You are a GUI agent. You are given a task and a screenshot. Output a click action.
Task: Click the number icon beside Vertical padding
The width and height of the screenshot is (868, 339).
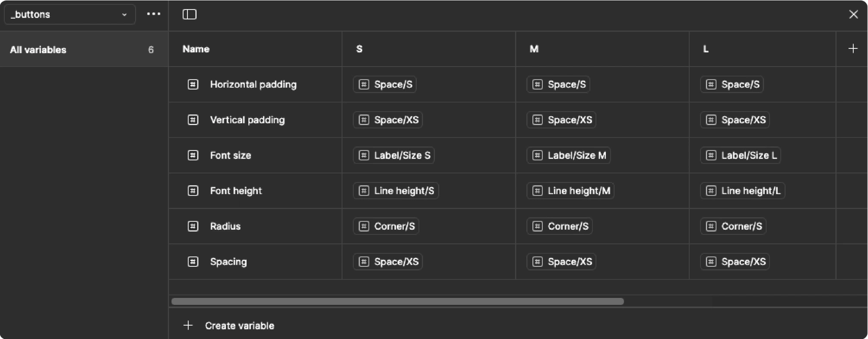193,120
